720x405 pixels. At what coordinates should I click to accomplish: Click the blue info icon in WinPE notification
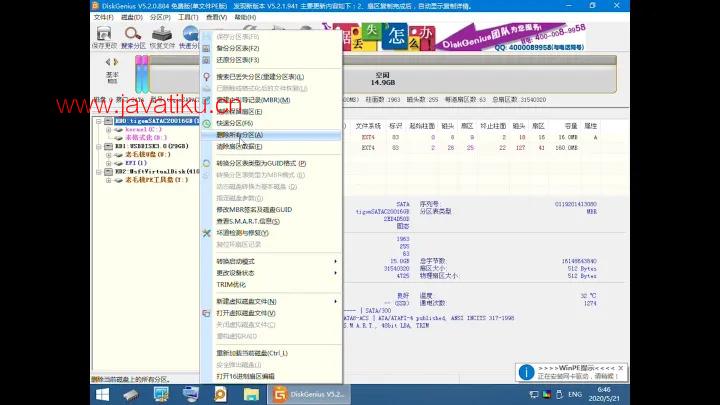526,372
